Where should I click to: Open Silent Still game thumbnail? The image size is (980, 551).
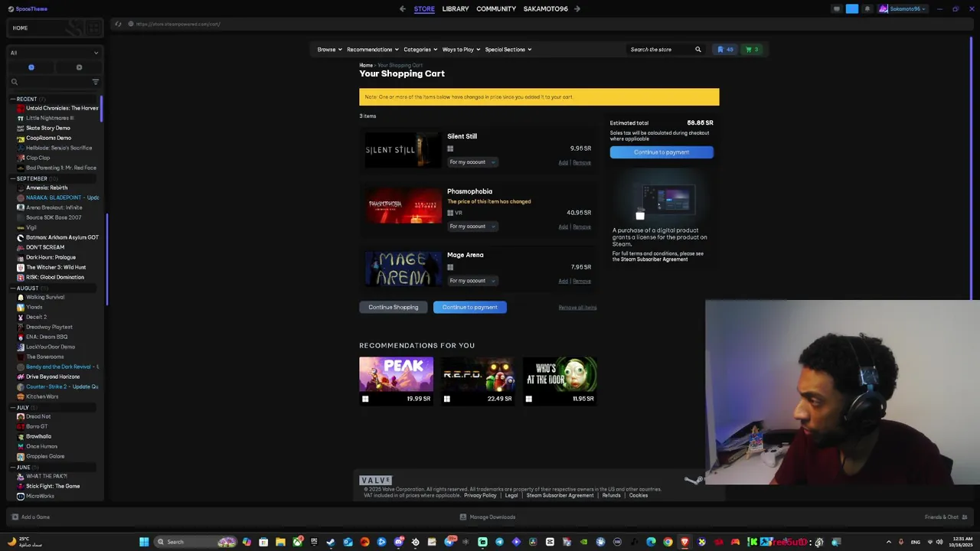(403, 150)
